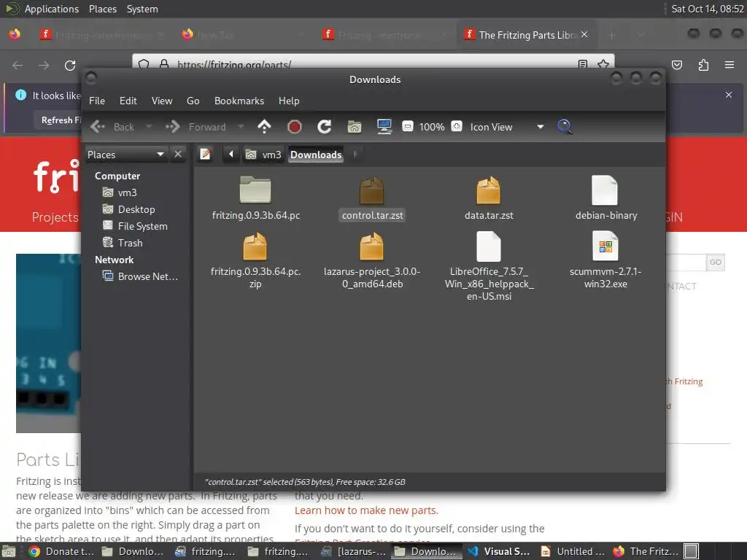Switch to Donate Chrome taskbar item

point(63,551)
